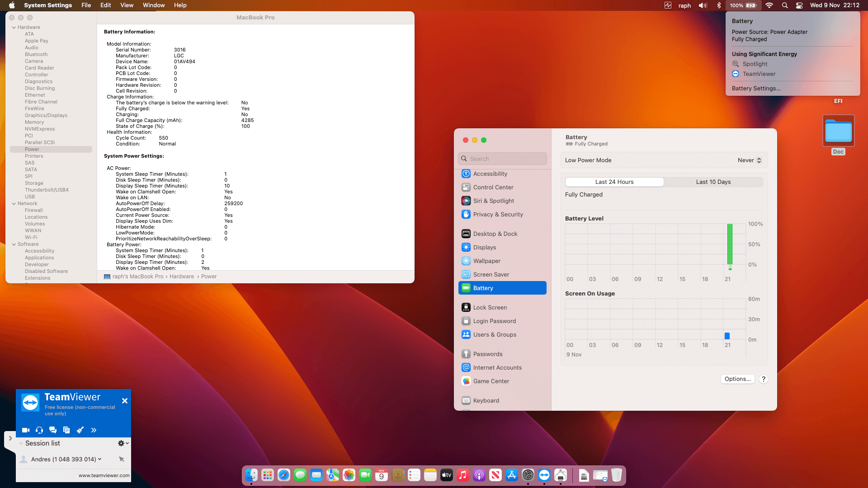The height and width of the screenshot is (488, 868).
Task: Collapse the TeamViewer side panel arrow
Action: (10, 438)
